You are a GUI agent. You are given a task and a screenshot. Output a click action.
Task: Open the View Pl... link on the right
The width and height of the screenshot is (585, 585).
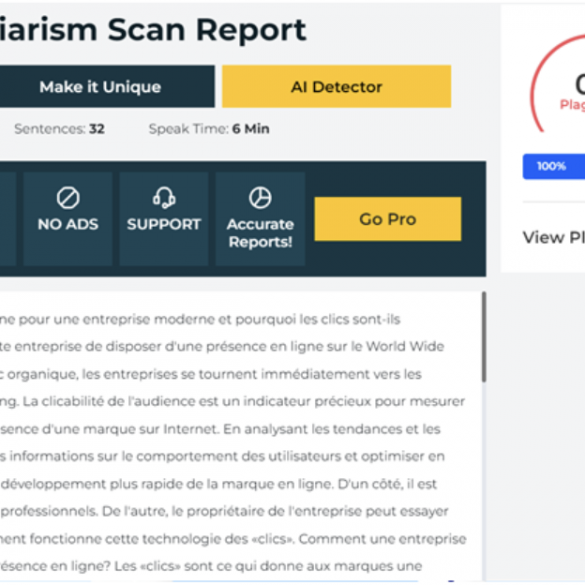tap(554, 238)
